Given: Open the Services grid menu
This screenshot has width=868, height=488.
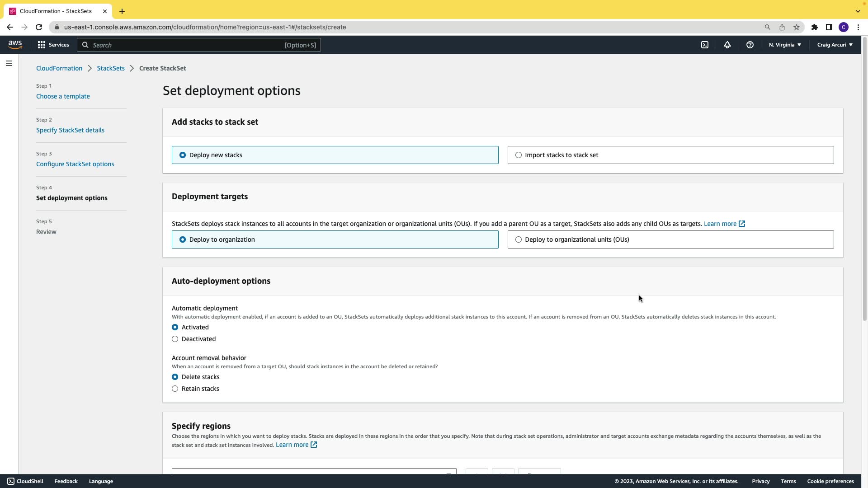Looking at the screenshot, I should (x=53, y=45).
